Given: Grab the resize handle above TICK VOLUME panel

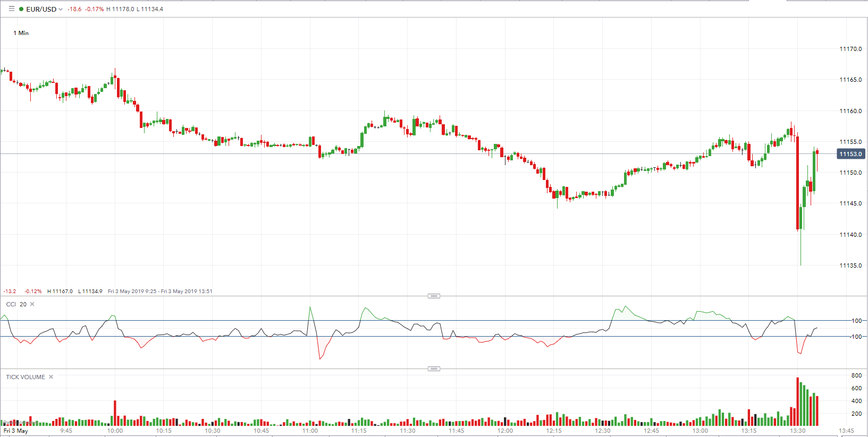Looking at the screenshot, I should coord(434,369).
